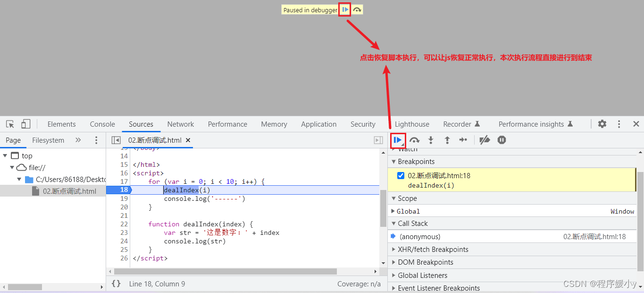Open the Customize and control DevTools menu
Screen dimensions: 644x293
coord(619,124)
